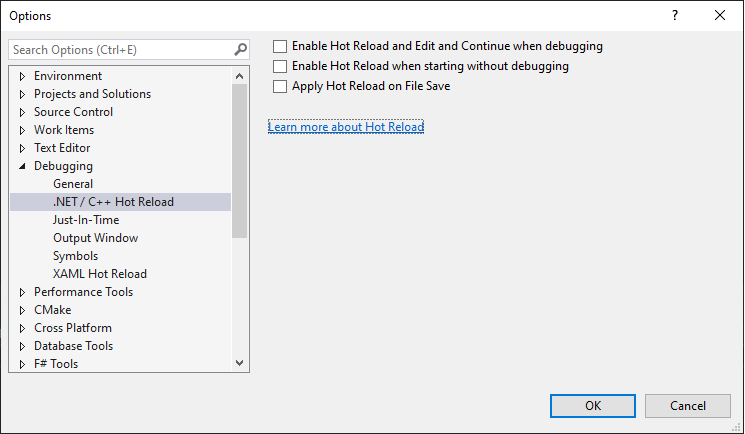Click the OK button
This screenshot has width=745, height=434.
[592, 405]
